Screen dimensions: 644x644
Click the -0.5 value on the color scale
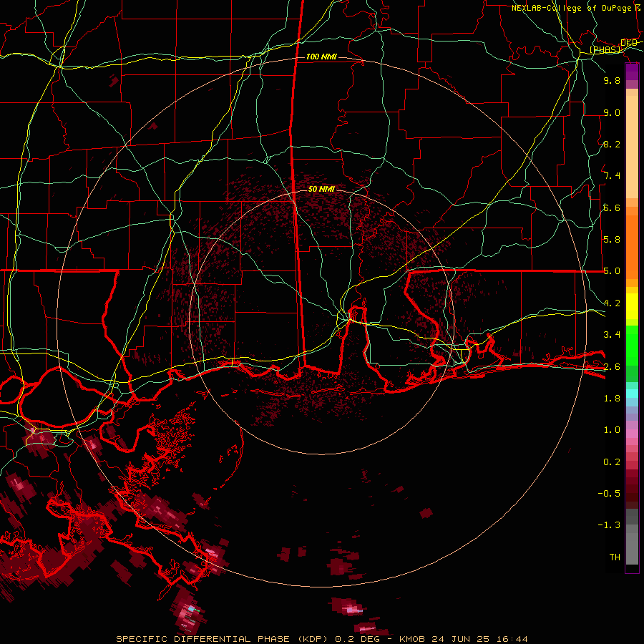point(609,494)
